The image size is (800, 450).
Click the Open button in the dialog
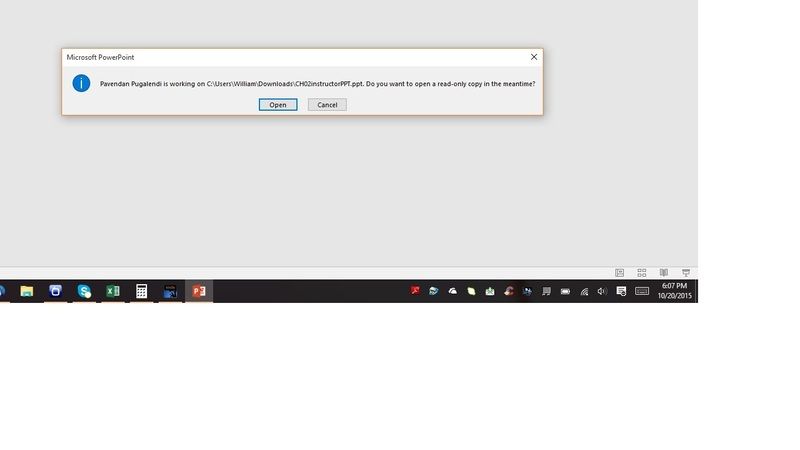pyautogui.click(x=278, y=105)
